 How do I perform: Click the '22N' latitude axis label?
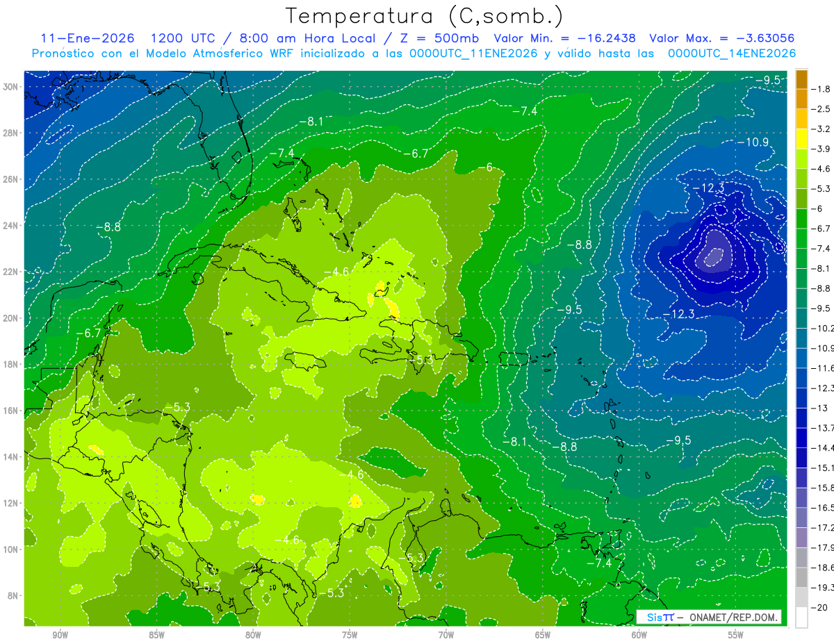pyautogui.click(x=12, y=272)
